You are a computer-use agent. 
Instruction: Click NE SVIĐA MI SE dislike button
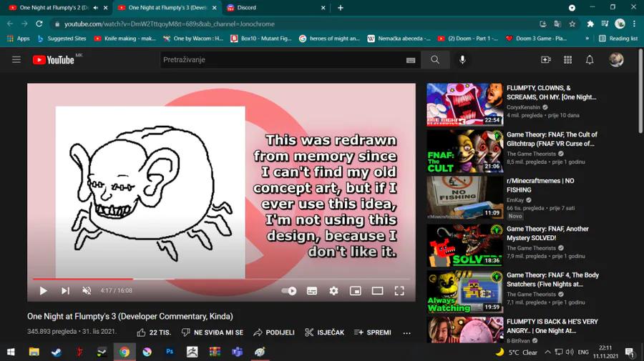click(213, 332)
